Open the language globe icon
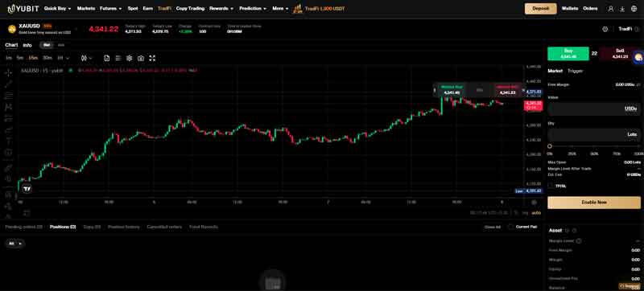This screenshot has height=291, width=644. tap(634, 9)
